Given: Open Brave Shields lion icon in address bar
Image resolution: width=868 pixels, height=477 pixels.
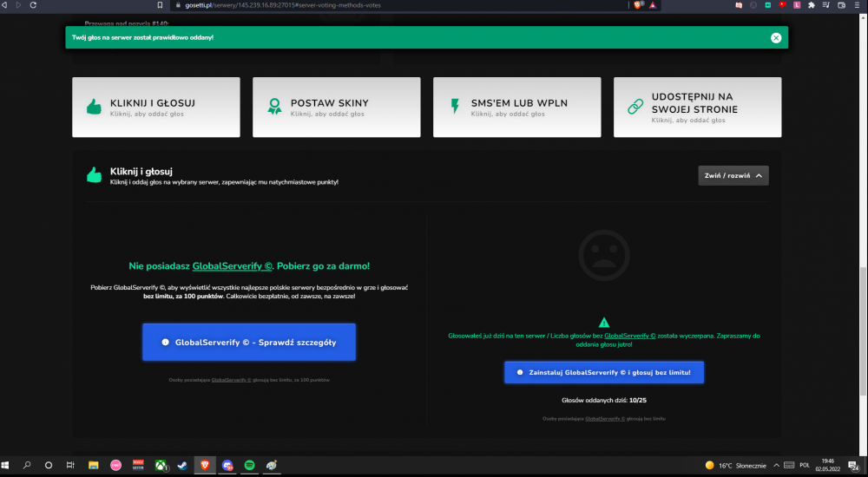Looking at the screenshot, I should click(638, 5).
